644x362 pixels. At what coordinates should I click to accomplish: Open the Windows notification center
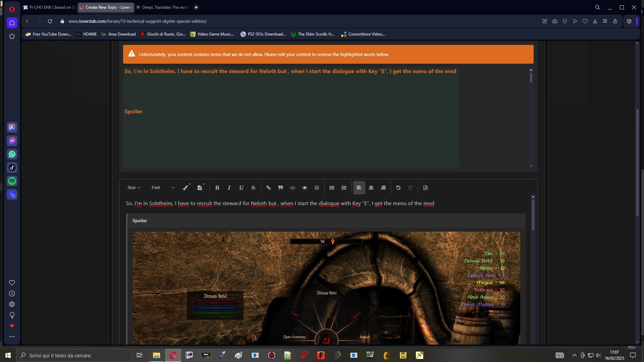coord(633,355)
